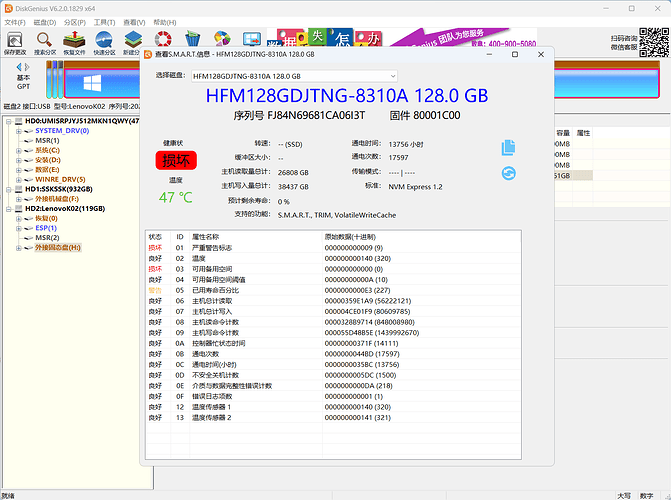
Task: Click the red lifebuoy toolbar icon
Action: tap(163, 39)
